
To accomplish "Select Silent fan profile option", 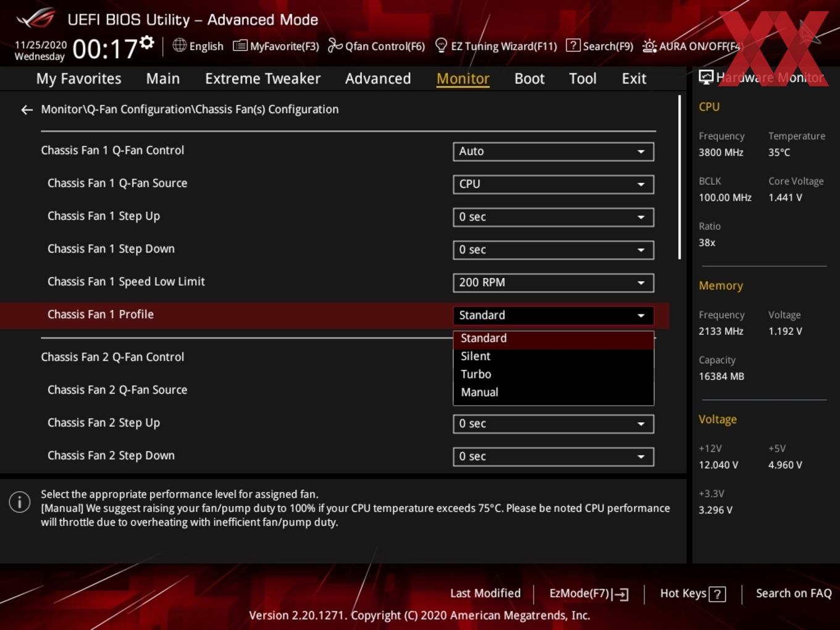I will click(553, 356).
